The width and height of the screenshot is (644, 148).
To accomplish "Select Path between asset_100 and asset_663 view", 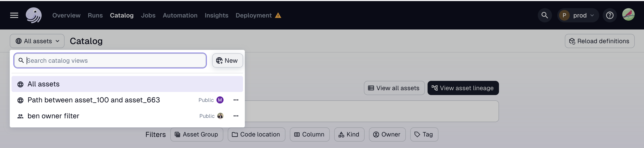I will pyautogui.click(x=94, y=100).
